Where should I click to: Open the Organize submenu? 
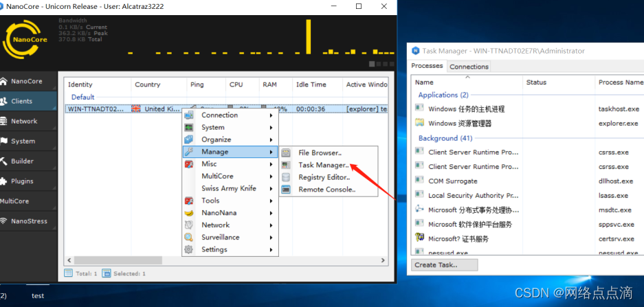(230, 139)
